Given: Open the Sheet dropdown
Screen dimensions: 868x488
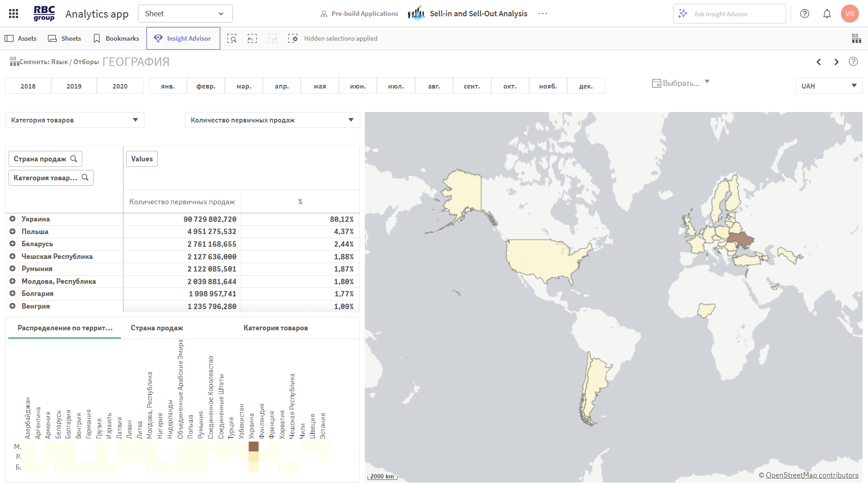Looking at the screenshot, I should pyautogui.click(x=185, y=14).
